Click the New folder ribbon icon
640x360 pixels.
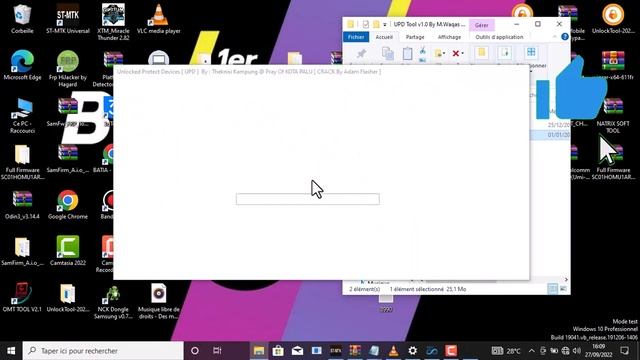pyautogui.click(x=482, y=53)
